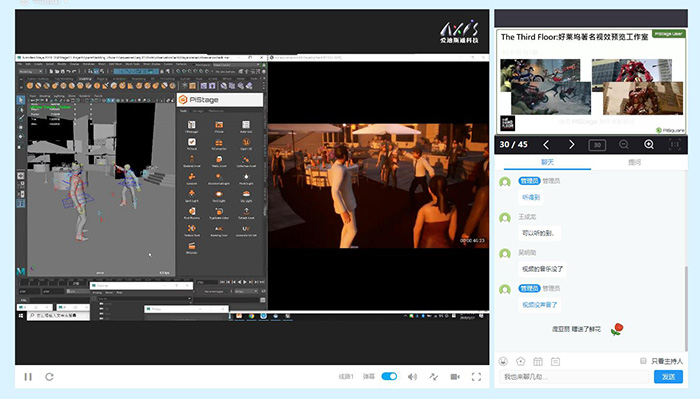Click the camera icon in player bar

(455, 377)
